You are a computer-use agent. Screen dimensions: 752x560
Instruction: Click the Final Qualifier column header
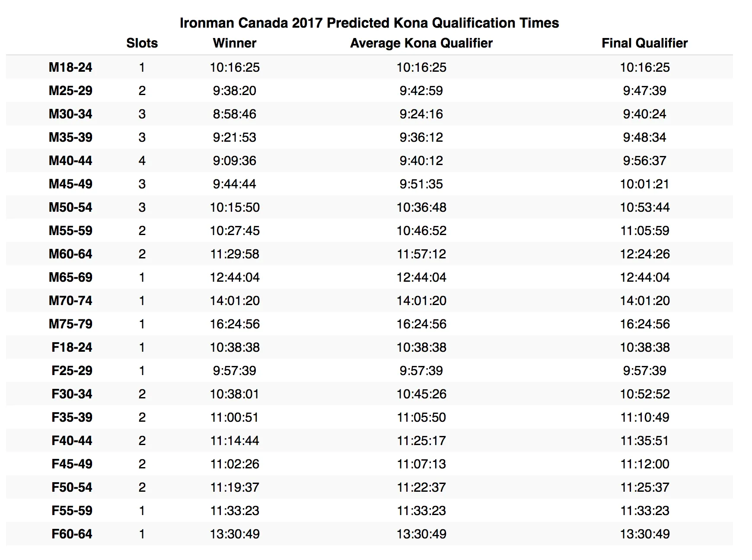[644, 43]
